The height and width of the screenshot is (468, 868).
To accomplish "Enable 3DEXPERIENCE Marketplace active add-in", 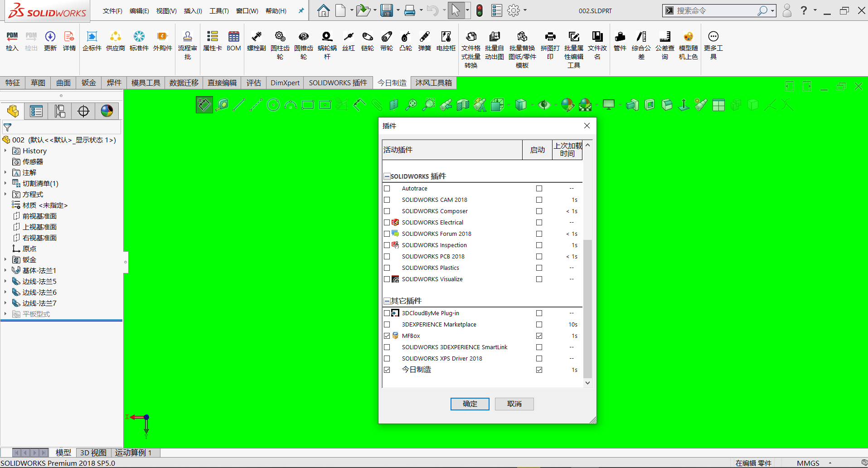I will [x=387, y=325].
